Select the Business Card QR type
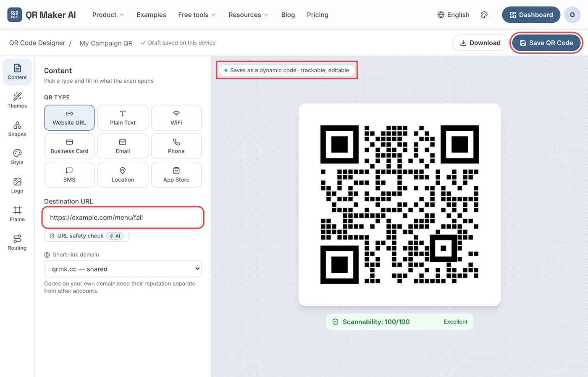This screenshot has width=588, height=377. click(69, 146)
